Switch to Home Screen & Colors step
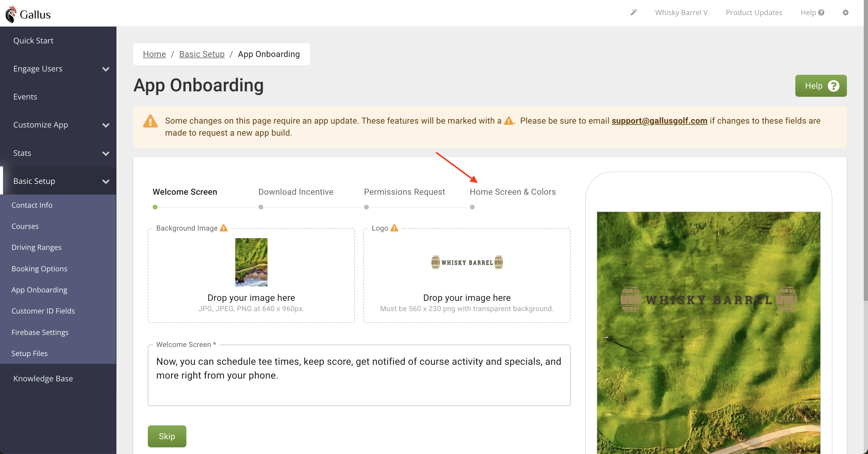The image size is (868, 454). click(512, 192)
